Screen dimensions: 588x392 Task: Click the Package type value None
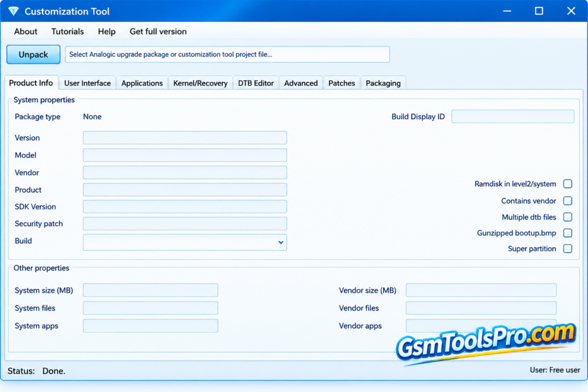[x=92, y=117]
